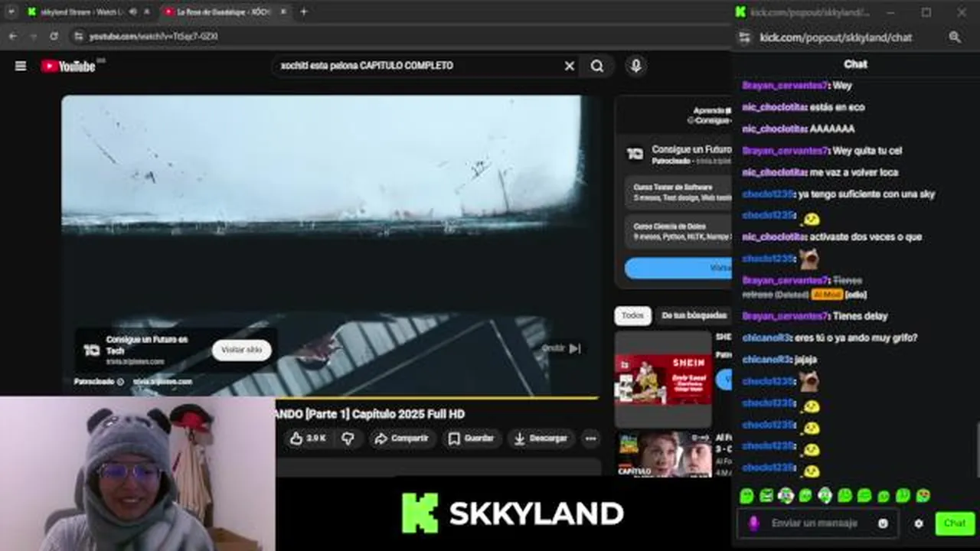This screenshot has width=980, height=551.
Task: Click message 'me vaz a volver loca'
Action: coord(854,173)
